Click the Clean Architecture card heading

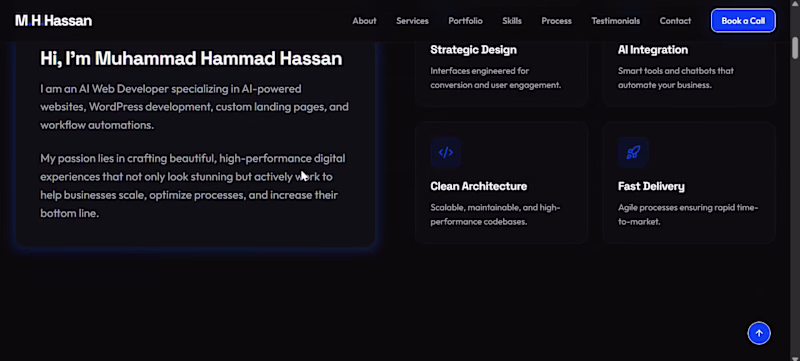(479, 186)
